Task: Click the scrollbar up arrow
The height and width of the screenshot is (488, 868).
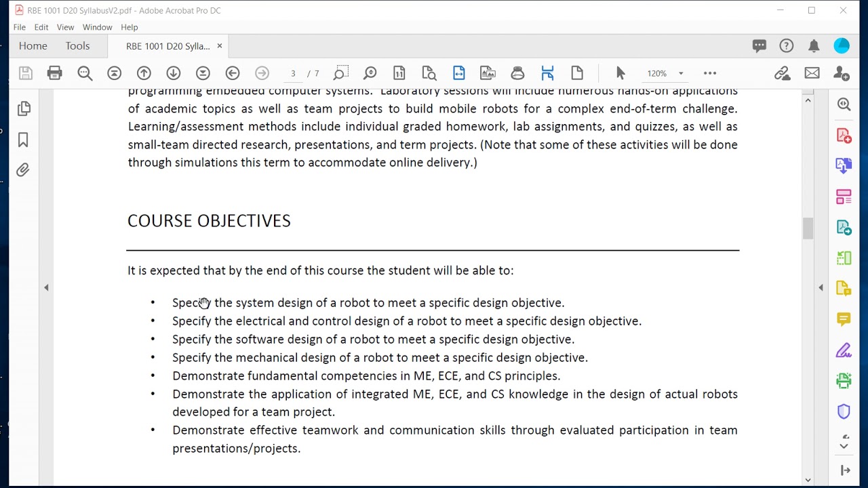Action: (808, 100)
